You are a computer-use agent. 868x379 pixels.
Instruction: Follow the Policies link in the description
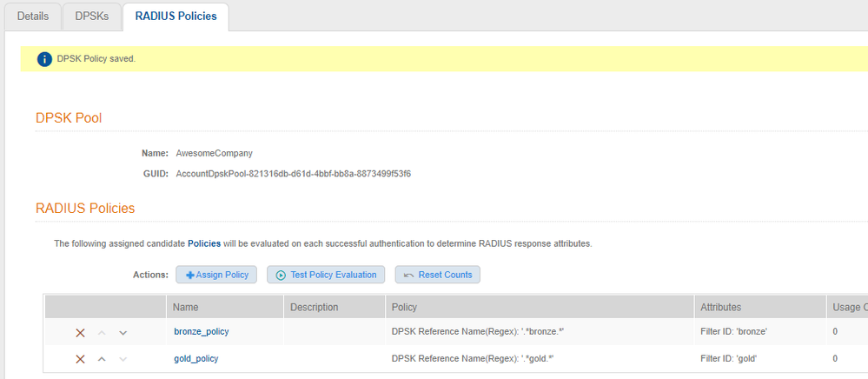204,243
